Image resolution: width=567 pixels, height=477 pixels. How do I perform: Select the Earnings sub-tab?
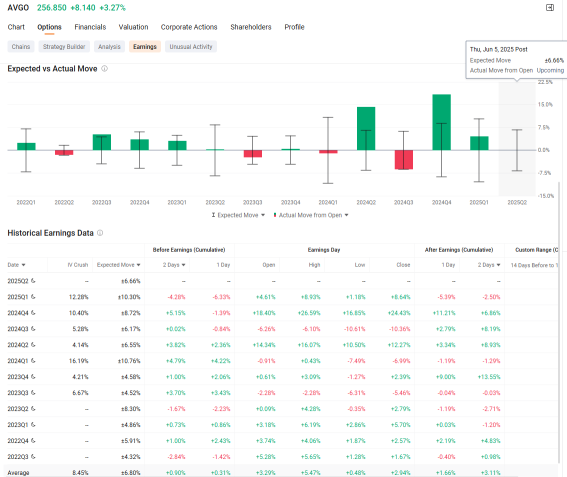(x=145, y=47)
